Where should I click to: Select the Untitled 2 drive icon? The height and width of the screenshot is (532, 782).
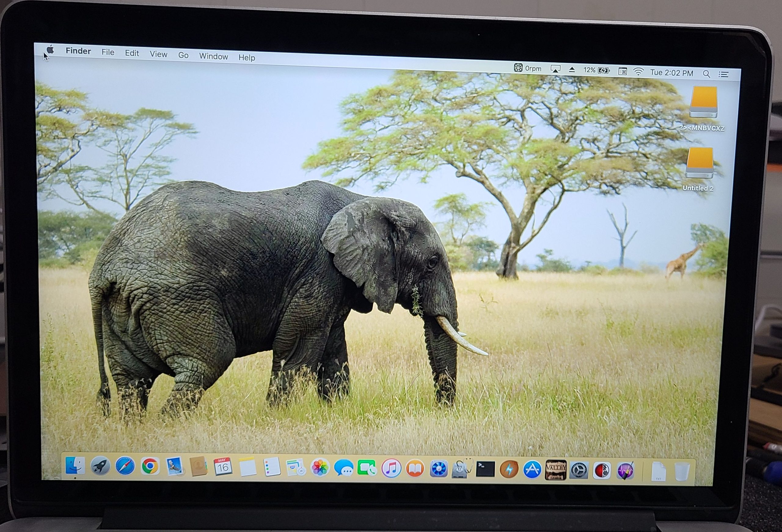(x=699, y=163)
